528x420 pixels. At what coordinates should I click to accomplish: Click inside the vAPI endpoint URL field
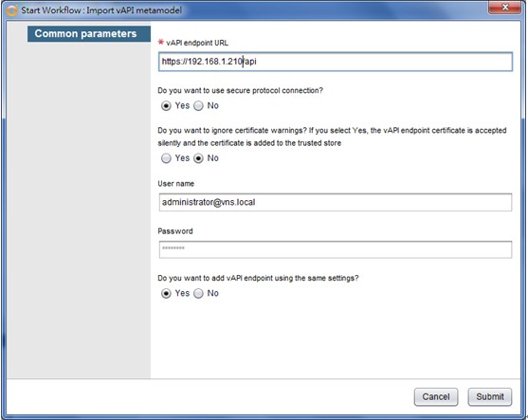click(x=336, y=62)
